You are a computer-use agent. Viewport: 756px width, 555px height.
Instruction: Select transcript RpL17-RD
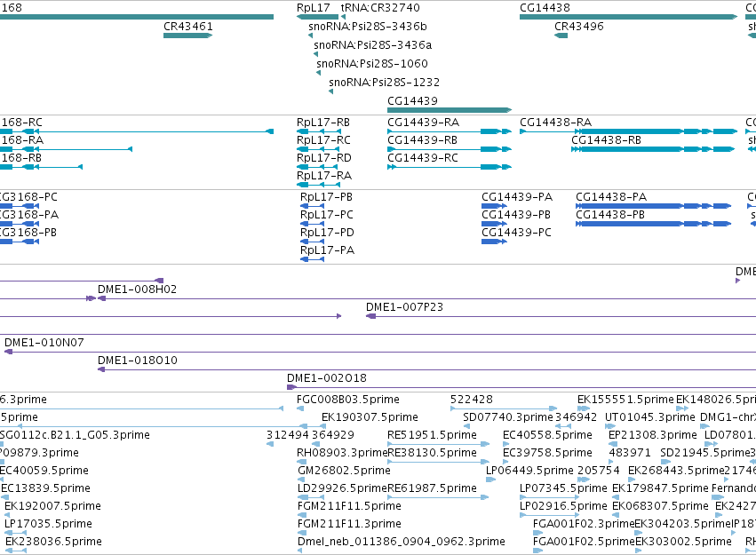[318, 167]
